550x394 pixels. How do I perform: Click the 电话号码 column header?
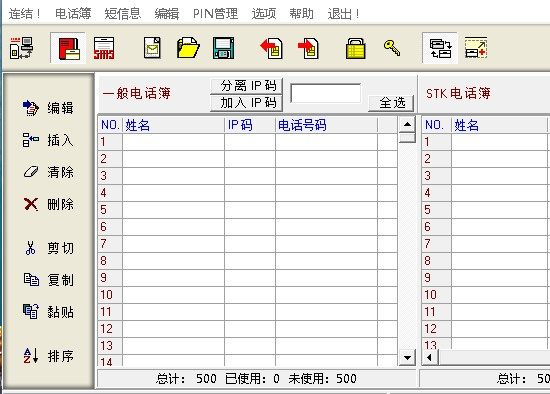(327, 125)
